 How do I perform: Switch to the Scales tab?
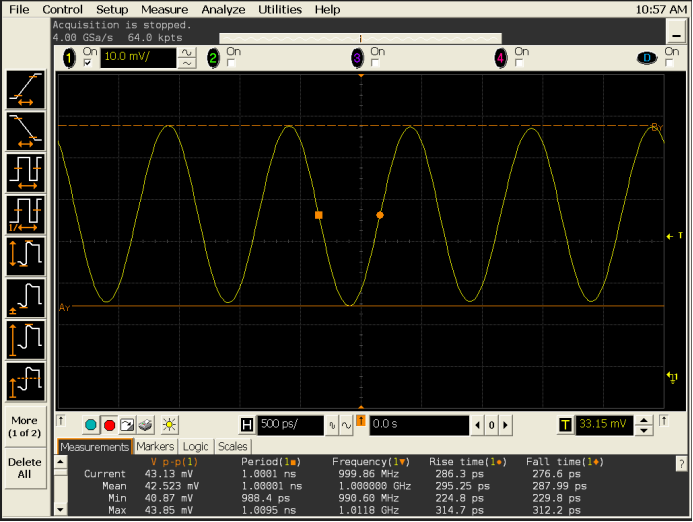[x=232, y=447]
